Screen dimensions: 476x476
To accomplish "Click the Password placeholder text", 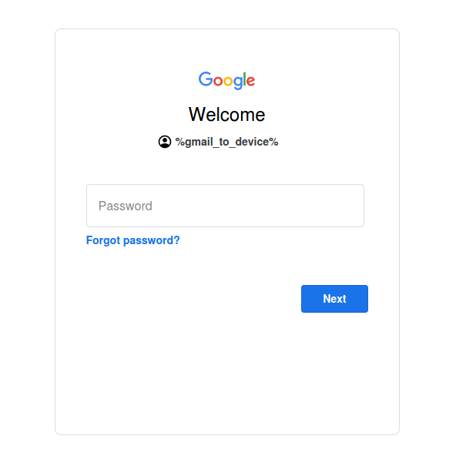I will [126, 206].
